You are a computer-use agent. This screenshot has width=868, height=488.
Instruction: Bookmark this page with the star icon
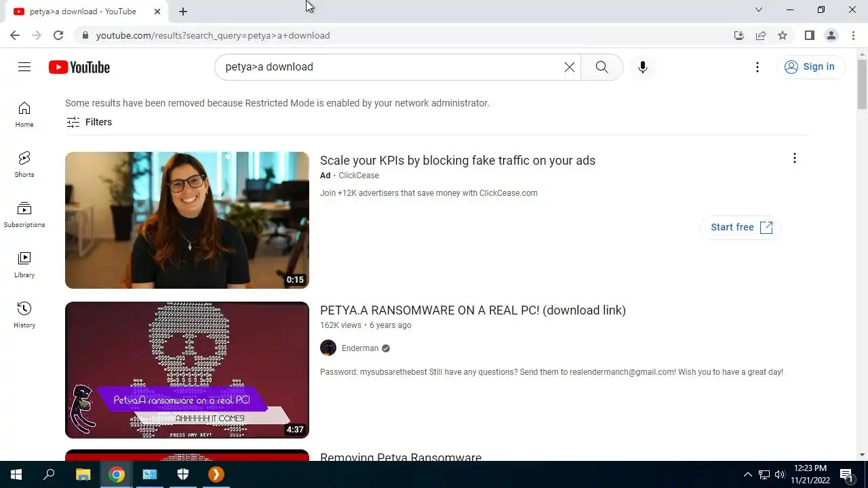click(783, 35)
